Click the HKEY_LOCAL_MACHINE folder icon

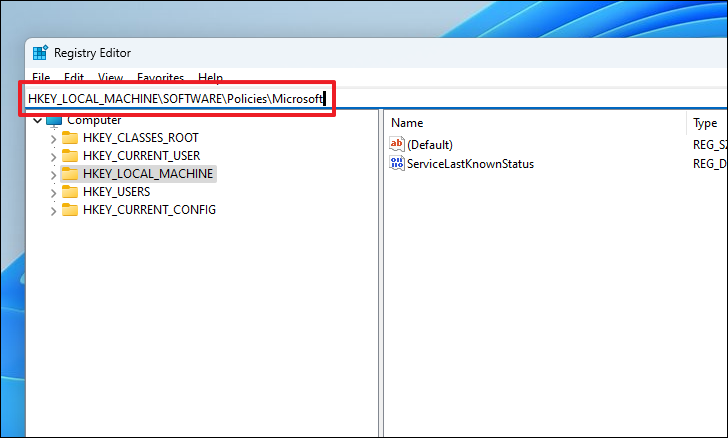[x=70, y=174]
